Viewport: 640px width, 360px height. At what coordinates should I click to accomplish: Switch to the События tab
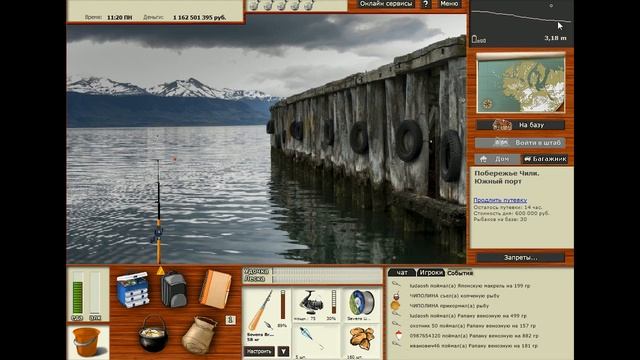(x=460, y=273)
